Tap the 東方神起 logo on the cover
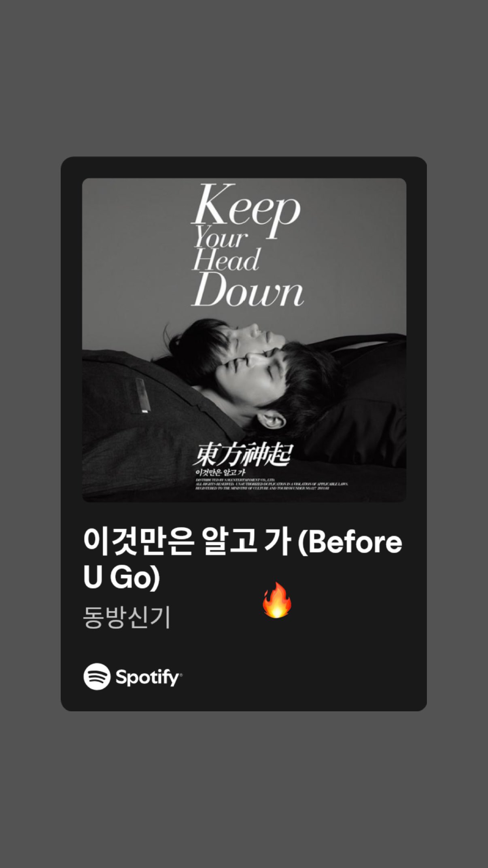Image resolution: width=488 pixels, height=868 pixels. point(242,456)
